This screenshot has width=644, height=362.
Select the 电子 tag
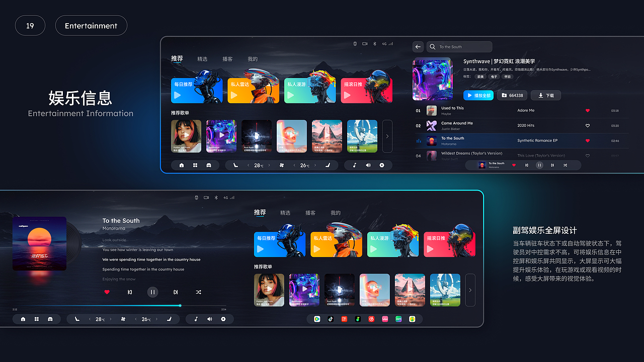point(494,76)
